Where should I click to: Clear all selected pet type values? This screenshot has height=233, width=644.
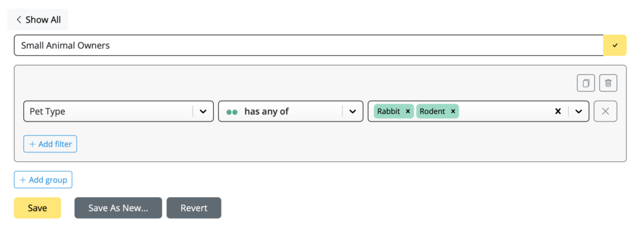558,111
